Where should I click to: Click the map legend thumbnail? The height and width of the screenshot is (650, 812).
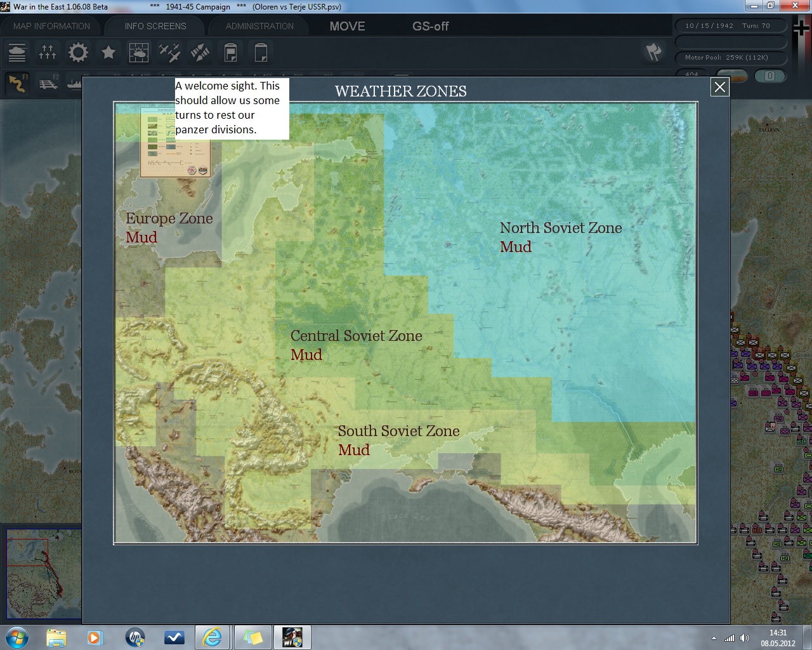[176, 142]
